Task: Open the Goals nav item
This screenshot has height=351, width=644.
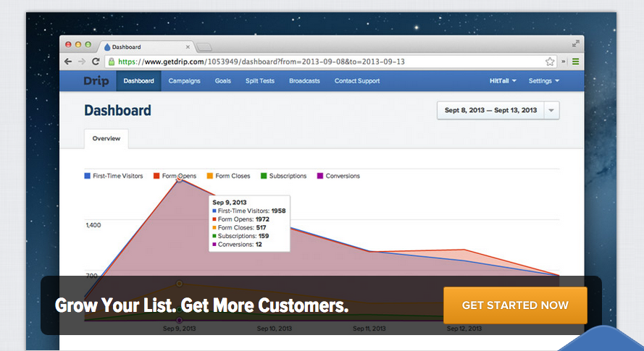Action: pyautogui.click(x=223, y=81)
